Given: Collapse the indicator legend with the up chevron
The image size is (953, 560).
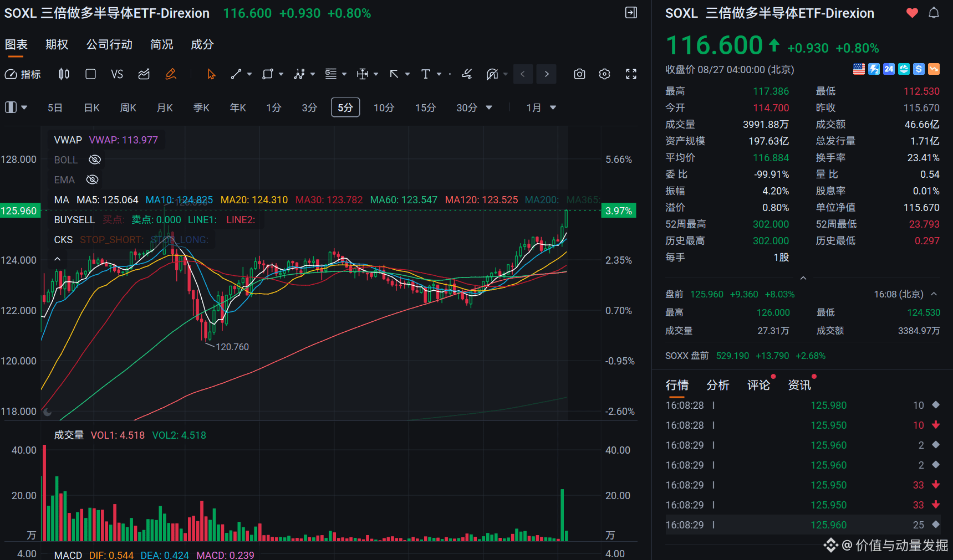Looking at the screenshot, I should [x=57, y=259].
